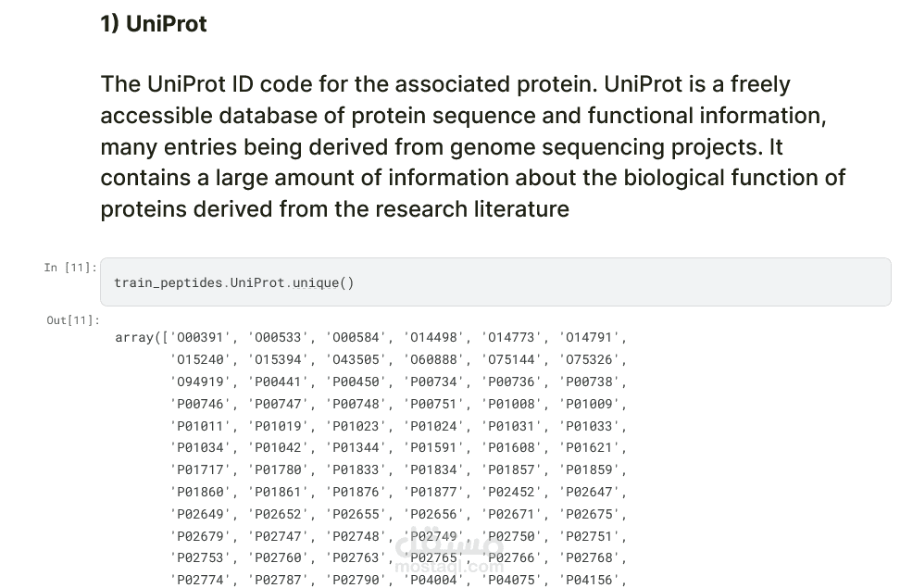Select the 'P00738' array value

[592, 382]
